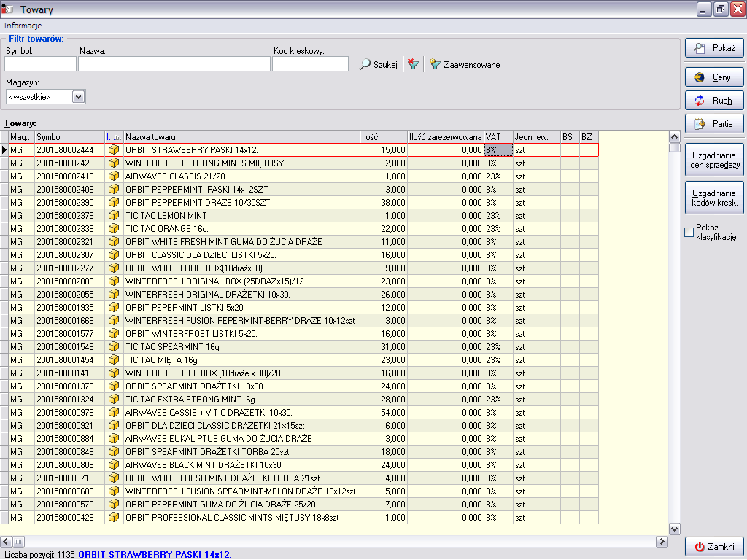Image resolution: width=747 pixels, height=560 pixels.
Task: Click box icon for ORBIT SPEARMINT DRAŻETKI TORBA row
Action: [114, 452]
